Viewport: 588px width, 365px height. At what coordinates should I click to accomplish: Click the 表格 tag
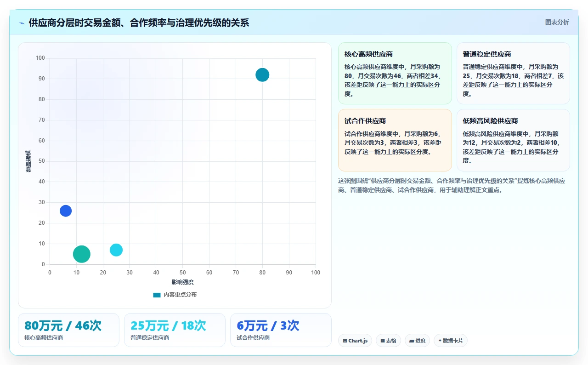point(388,341)
